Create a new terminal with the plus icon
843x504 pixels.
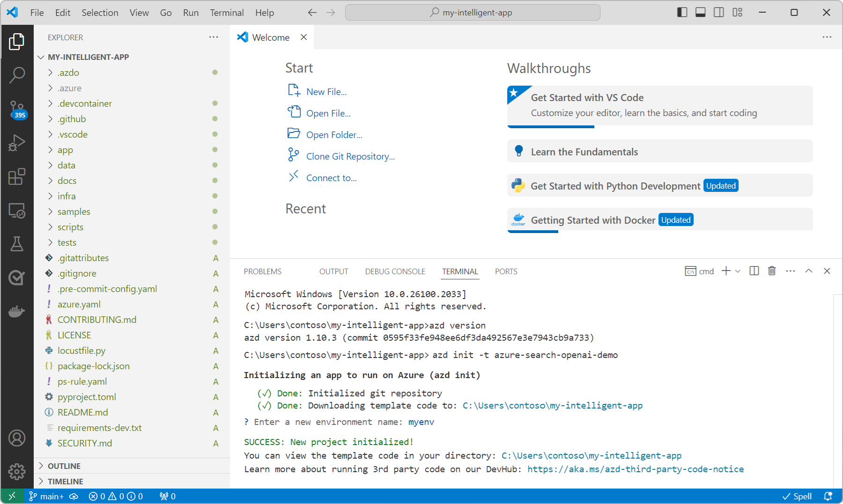725,271
